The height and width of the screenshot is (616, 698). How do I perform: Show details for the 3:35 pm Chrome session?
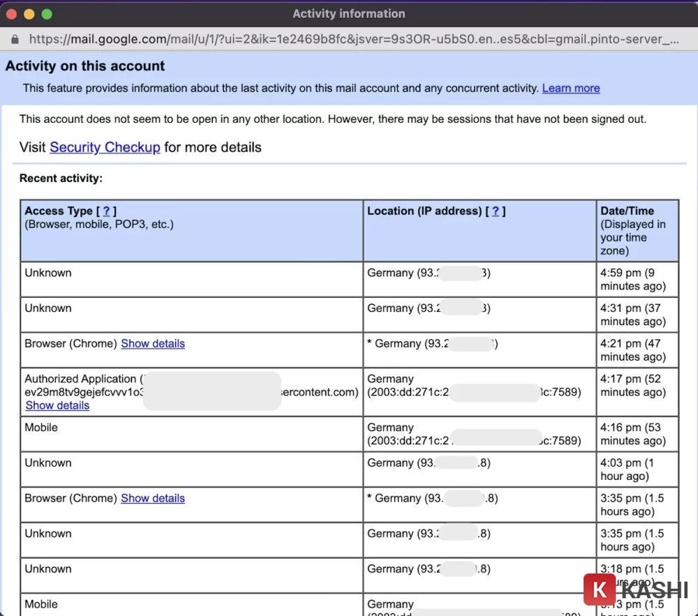[x=152, y=498]
